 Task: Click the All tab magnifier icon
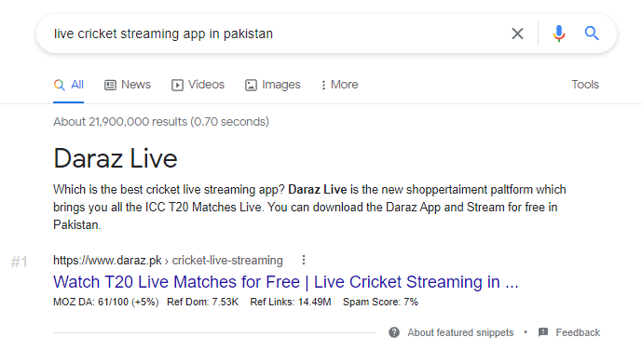pos(60,85)
